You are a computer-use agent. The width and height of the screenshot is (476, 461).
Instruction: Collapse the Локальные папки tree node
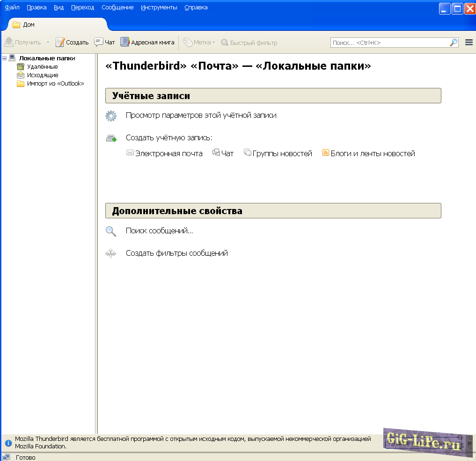coord(5,58)
